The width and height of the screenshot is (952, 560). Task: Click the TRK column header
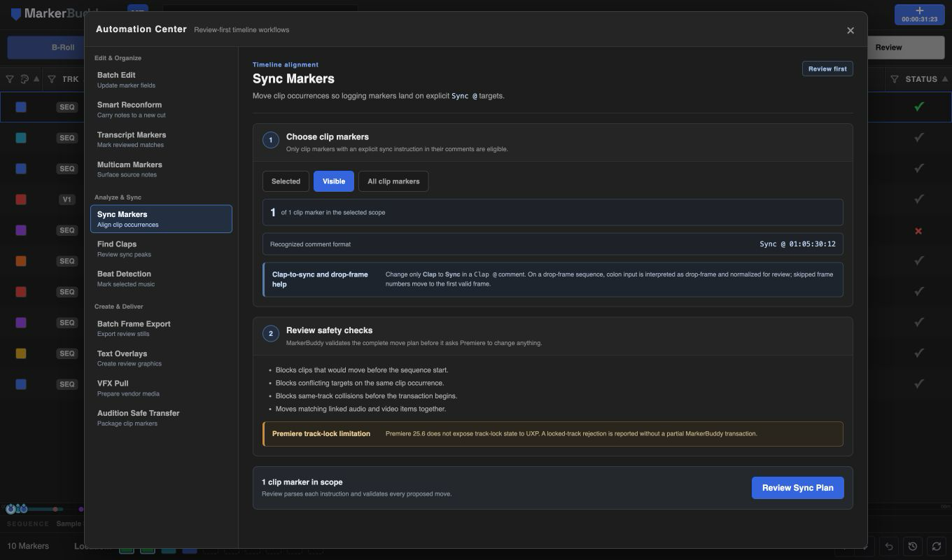(x=70, y=79)
